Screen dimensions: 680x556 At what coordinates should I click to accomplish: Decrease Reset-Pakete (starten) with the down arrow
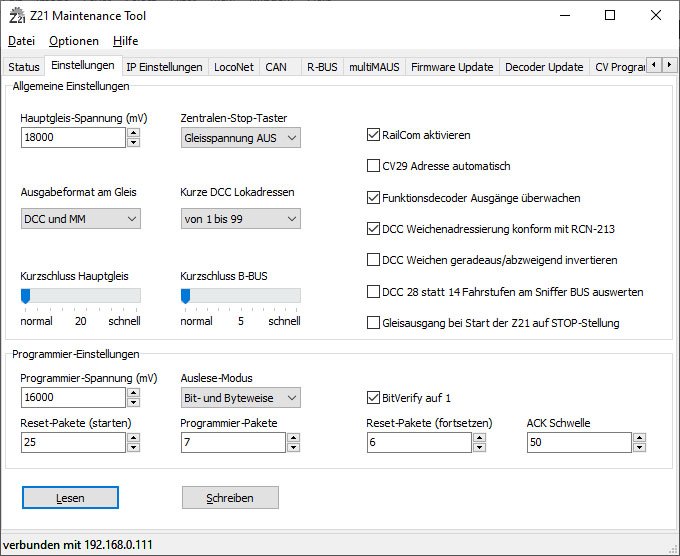(134, 447)
